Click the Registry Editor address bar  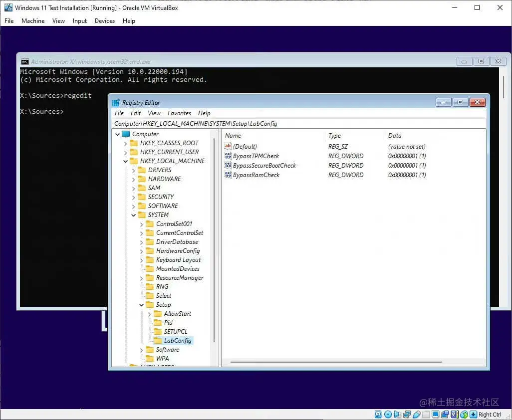pos(299,124)
